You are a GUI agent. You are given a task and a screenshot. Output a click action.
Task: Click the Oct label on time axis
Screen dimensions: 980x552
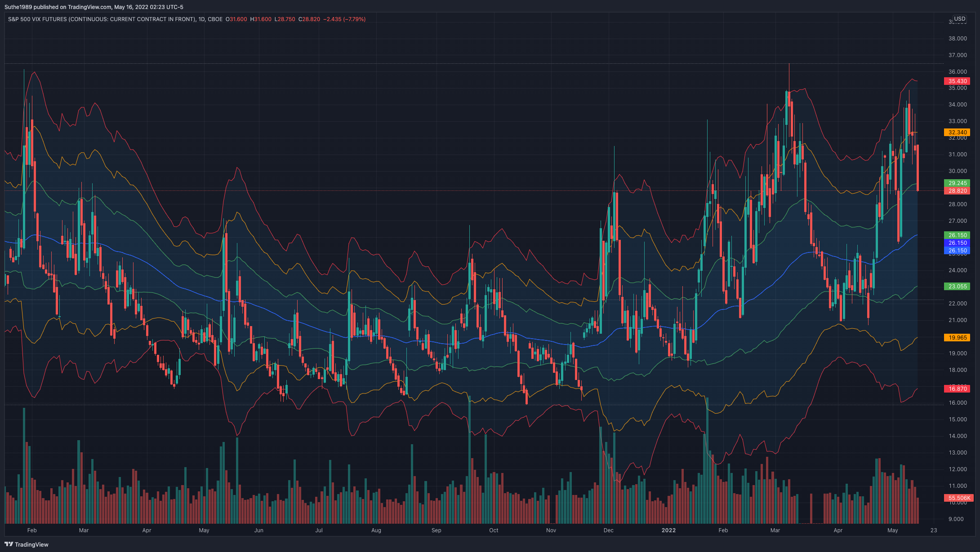pos(494,530)
